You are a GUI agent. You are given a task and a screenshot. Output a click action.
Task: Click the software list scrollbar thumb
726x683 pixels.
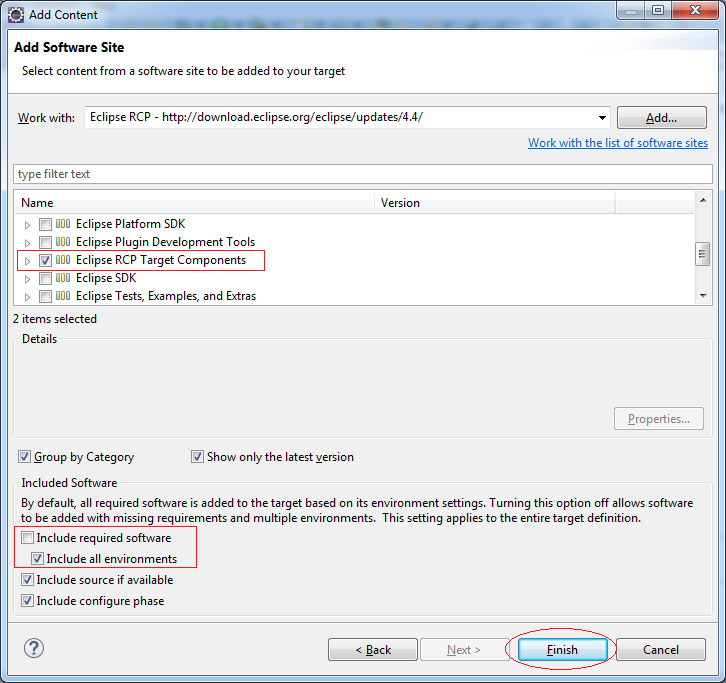tap(702, 254)
